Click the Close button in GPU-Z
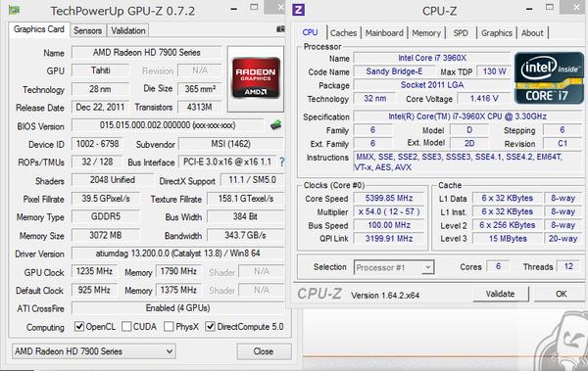588x371 pixels. click(264, 351)
